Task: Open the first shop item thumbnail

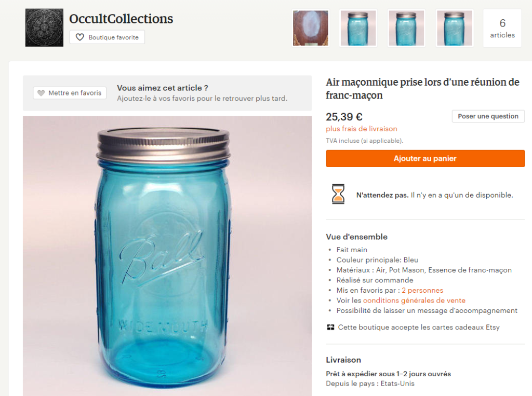Action: tap(311, 28)
